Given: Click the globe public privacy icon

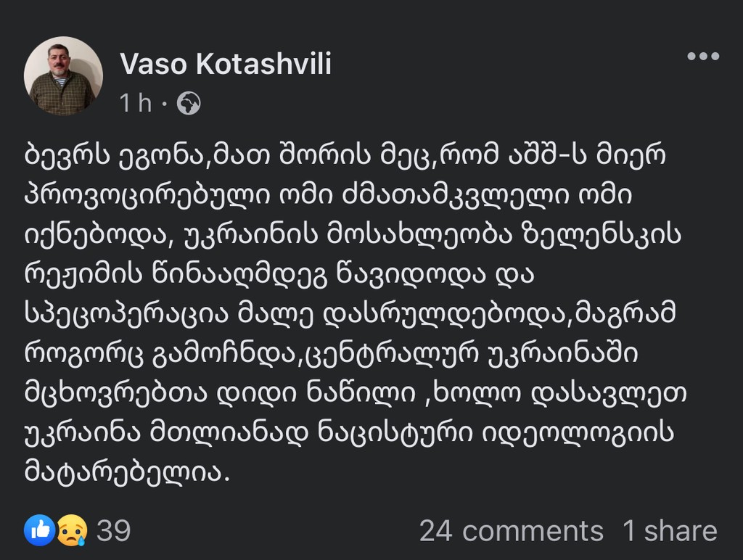Looking at the screenshot, I should 189,103.
